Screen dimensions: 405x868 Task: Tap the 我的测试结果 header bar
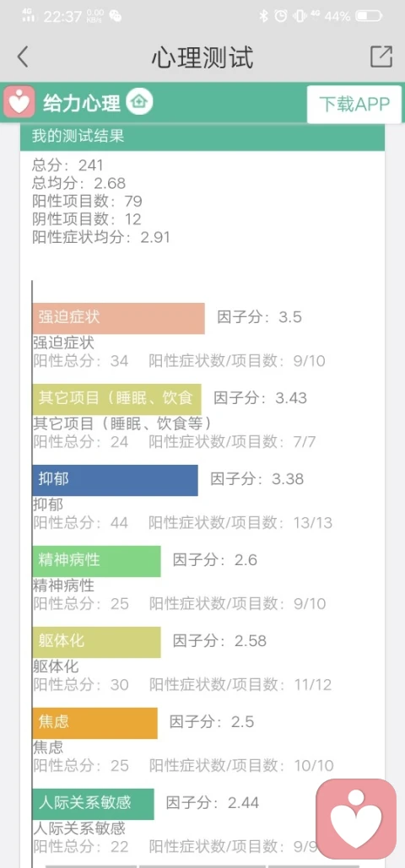point(202,137)
